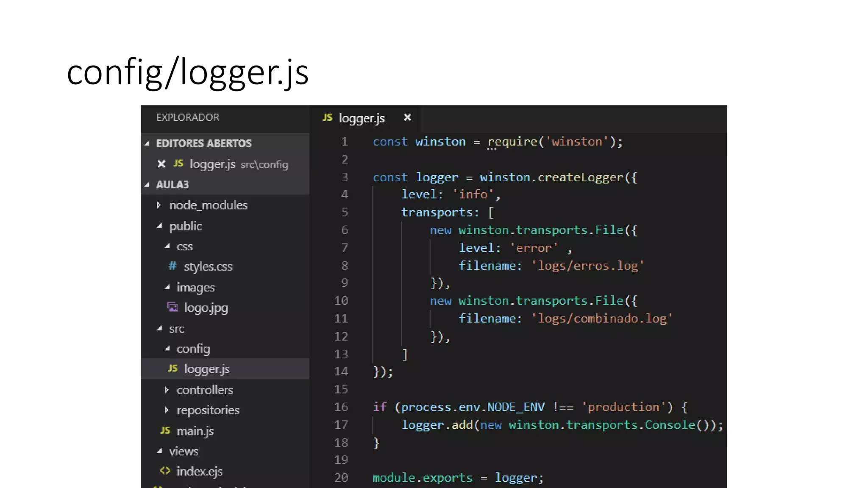Open the index.ejs file
The width and height of the screenshot is (868, 488).
coord(200,472)
